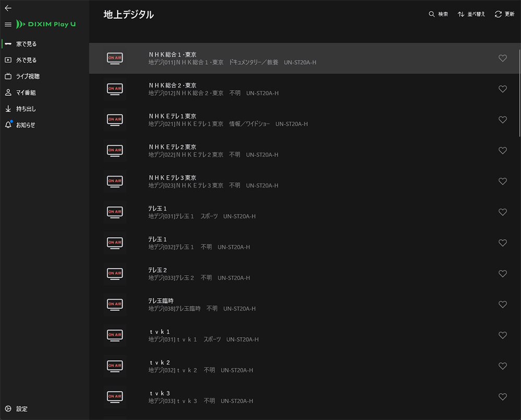Screen dimensions: 521x420
Task: Click the DiXiM Play U logo
Action: pos(46,24)
